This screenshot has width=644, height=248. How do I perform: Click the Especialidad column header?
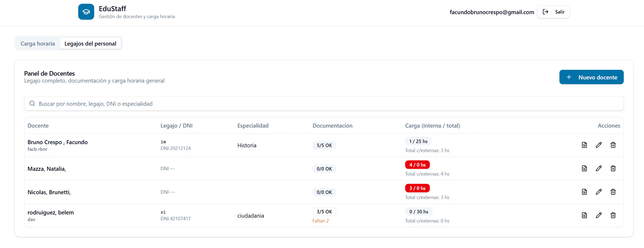coord(253,125)
